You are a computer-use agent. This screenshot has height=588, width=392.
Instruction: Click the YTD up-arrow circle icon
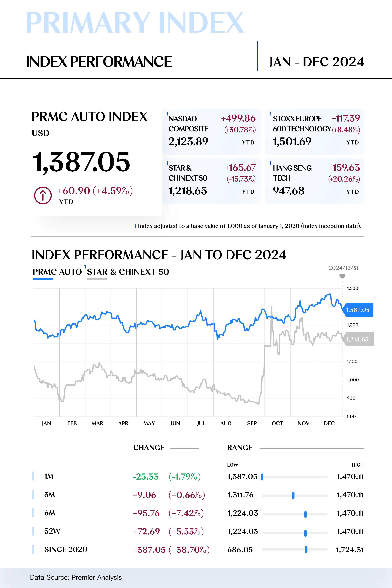coord(43,195)
